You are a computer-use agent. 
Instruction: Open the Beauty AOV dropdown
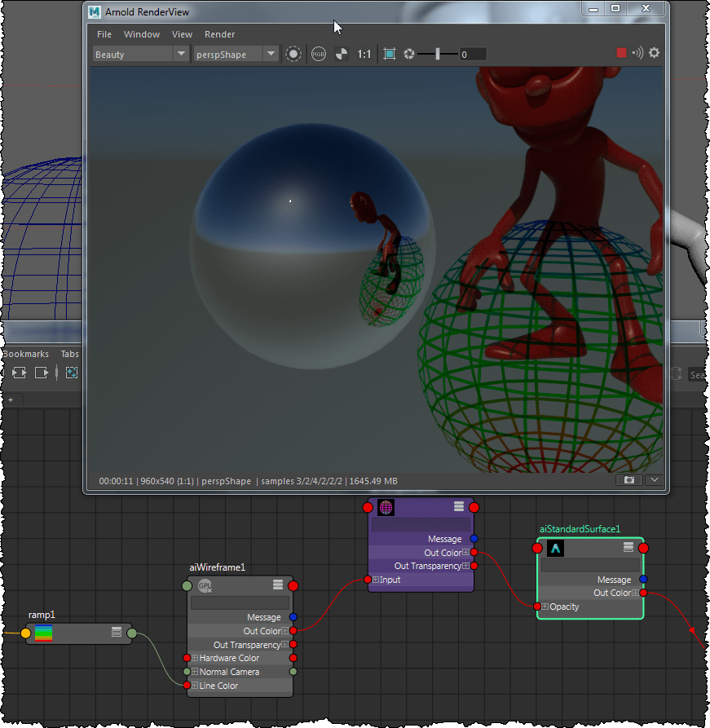click(x=140, y=55)
